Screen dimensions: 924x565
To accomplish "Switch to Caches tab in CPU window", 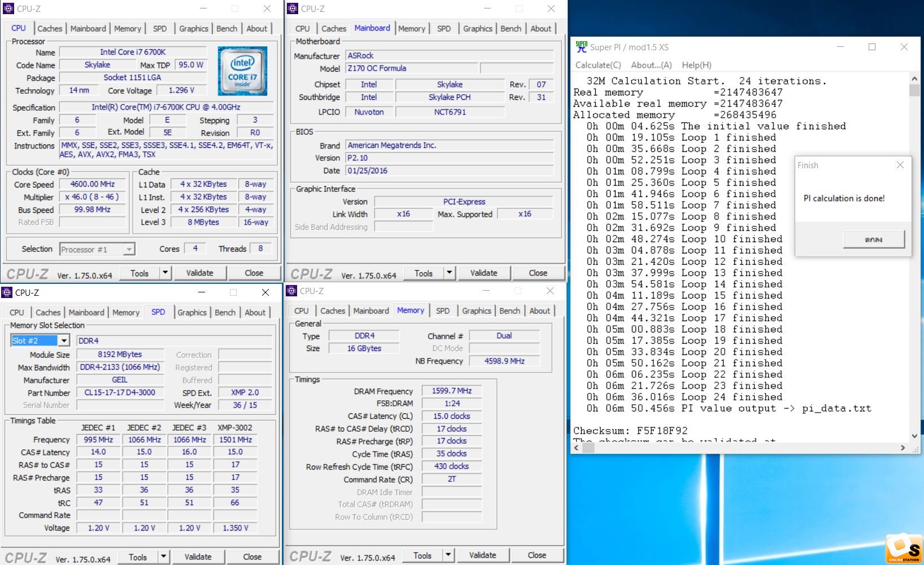I will point(50,28).
